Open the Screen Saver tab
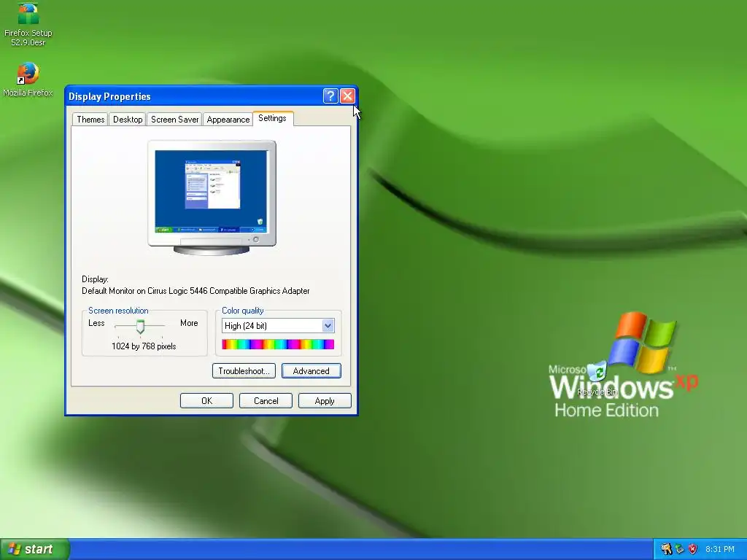The height and width of the screenshot is (560, 747). click(x=174, y=120)
